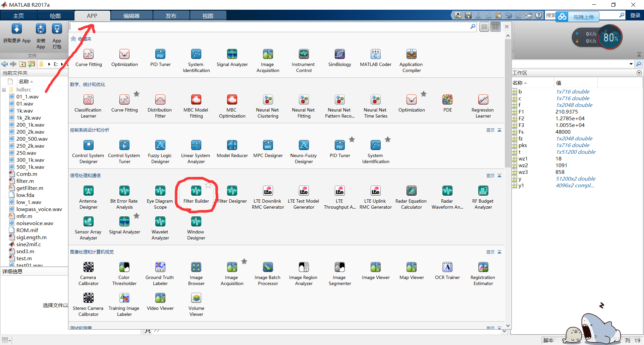The height and width of the screenshot is (345, 644).
Task: Open Window Designer app
Action: tap(196, 228)
